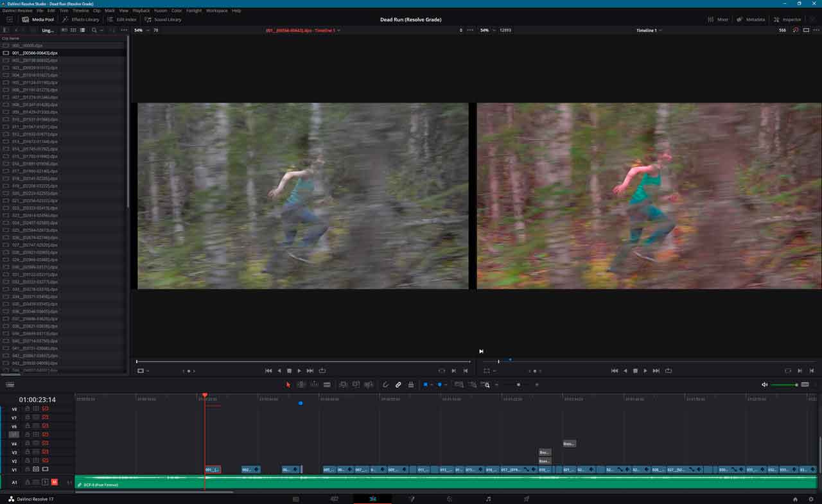822x504 pixels.
Task: Play the source viewer in reverse
Action: click(279, 370)
